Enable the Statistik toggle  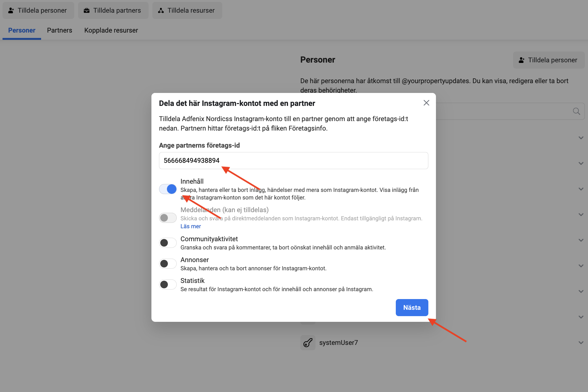[168, 285]
